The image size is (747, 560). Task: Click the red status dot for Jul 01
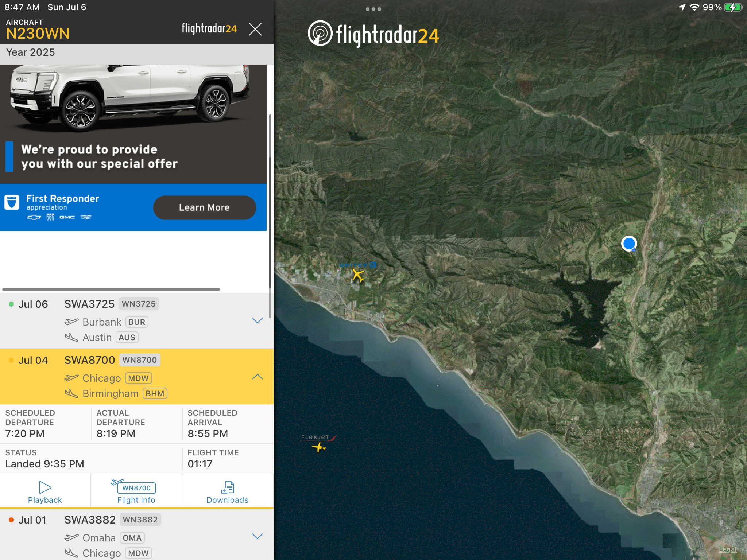(11, 520)
